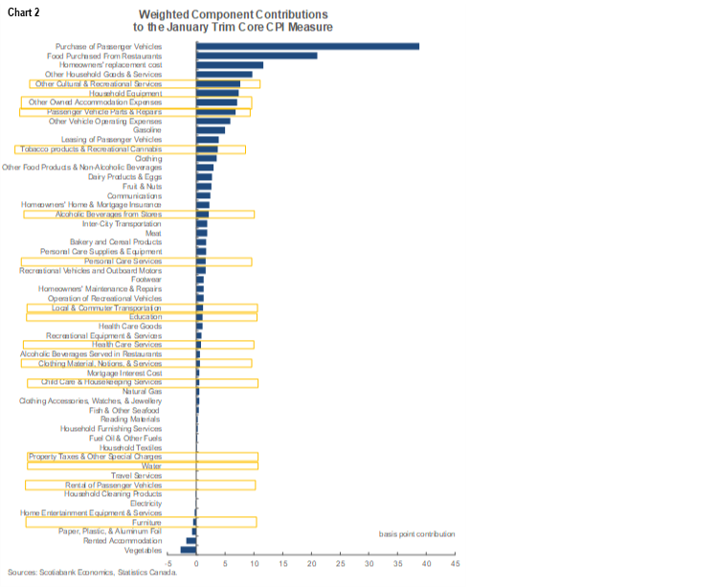716x588 pixels.
Task: Click the highlighted Furniture label
Action: pyautogui.click(x=146, y=522)
